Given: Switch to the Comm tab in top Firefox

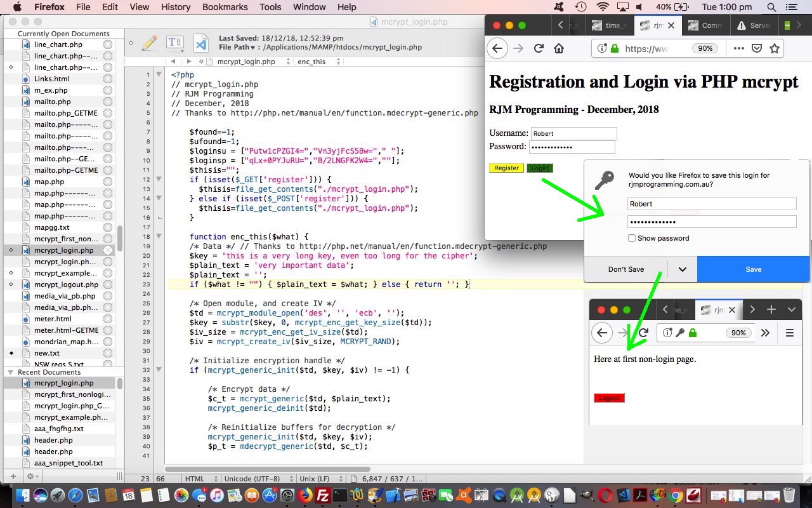Looking at the screenshot, I should coord(705,25).
